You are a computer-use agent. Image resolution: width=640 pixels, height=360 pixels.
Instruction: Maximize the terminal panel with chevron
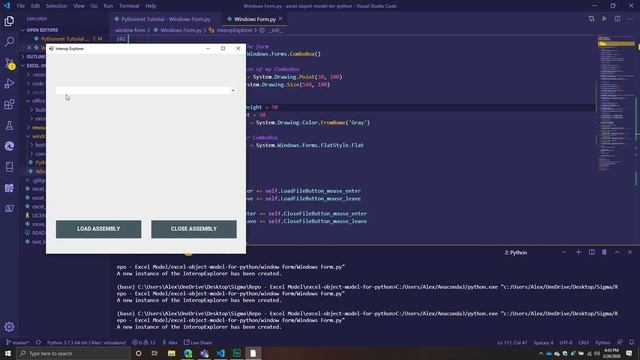(617, 252)
